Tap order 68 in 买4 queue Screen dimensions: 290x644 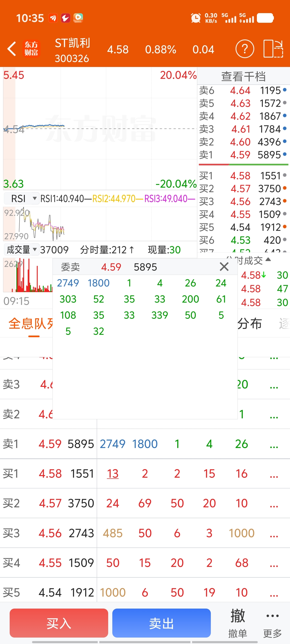241,563
